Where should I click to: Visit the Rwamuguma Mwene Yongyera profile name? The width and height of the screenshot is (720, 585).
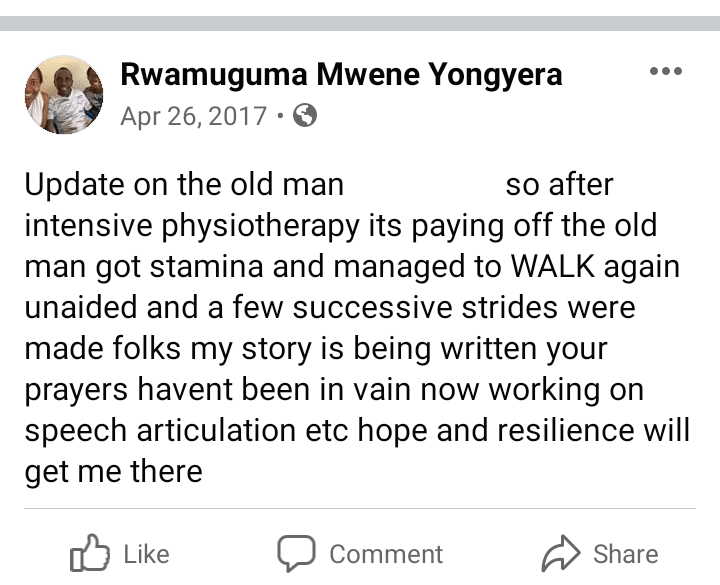point(341,74)
